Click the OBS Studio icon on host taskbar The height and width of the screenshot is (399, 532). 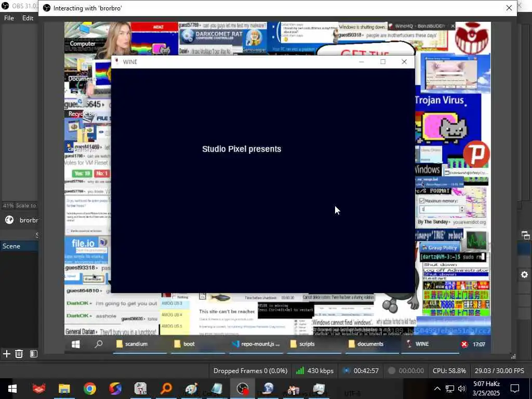243,389
